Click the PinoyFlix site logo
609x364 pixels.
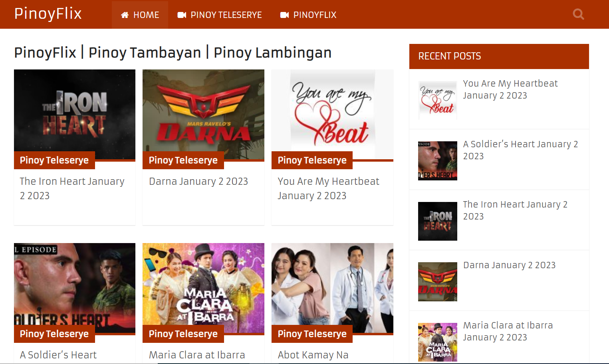[48, 14]
